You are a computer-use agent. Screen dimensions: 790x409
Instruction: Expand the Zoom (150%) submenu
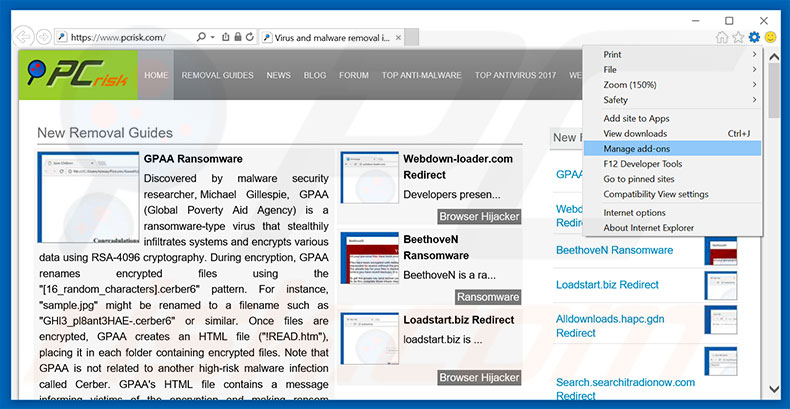coord(672,85)
